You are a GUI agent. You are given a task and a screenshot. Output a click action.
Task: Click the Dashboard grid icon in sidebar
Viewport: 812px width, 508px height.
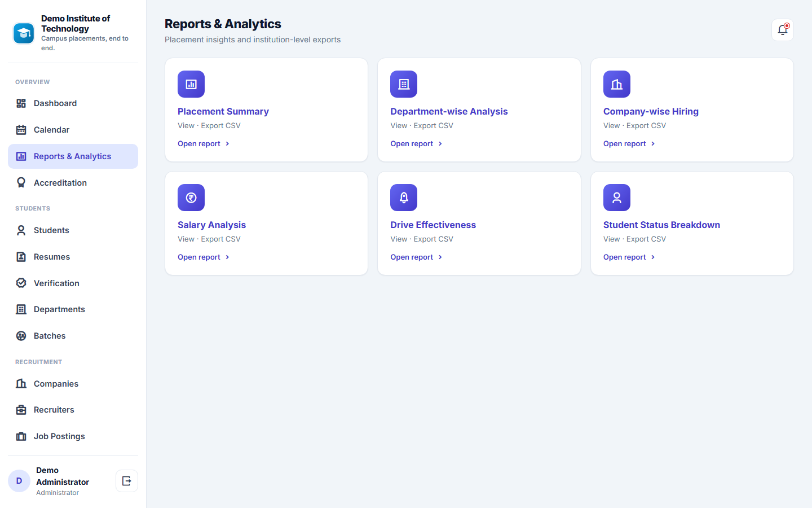[21, 103]
